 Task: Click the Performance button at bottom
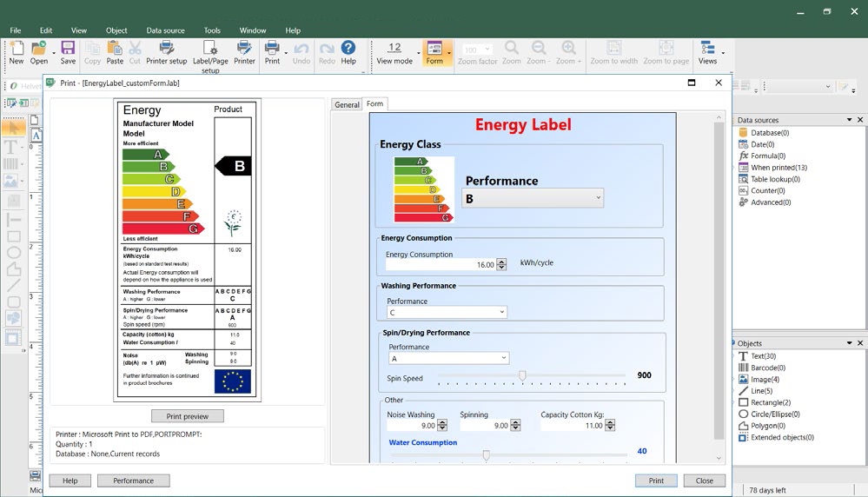[x=133, y=480]
